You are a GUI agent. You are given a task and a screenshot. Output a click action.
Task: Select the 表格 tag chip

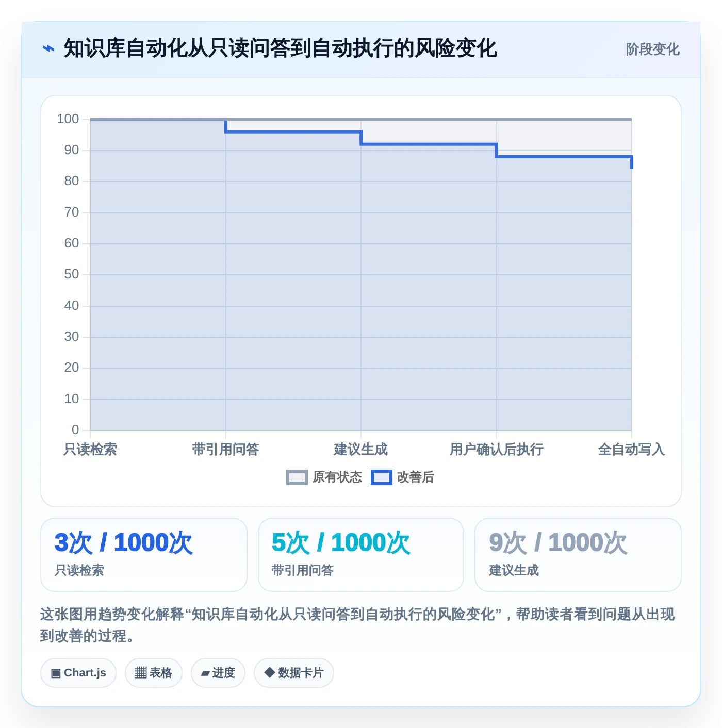pos(154,673)
